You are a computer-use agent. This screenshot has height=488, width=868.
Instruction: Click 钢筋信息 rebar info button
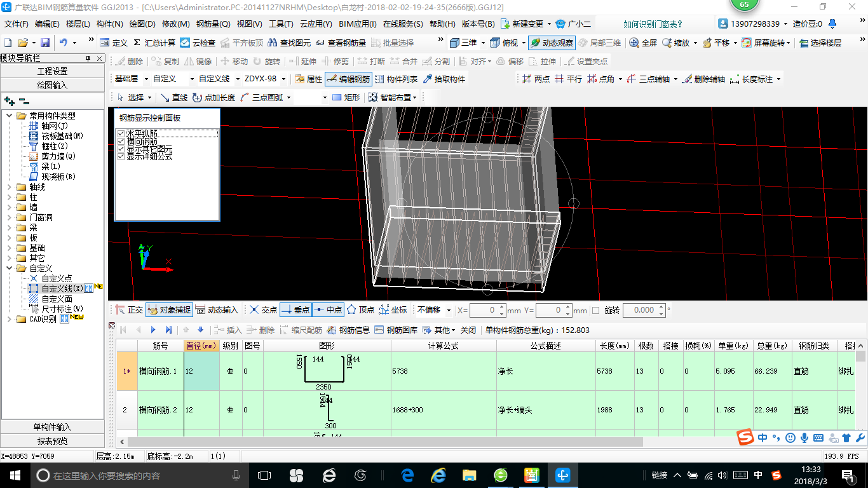click(348, 330)
